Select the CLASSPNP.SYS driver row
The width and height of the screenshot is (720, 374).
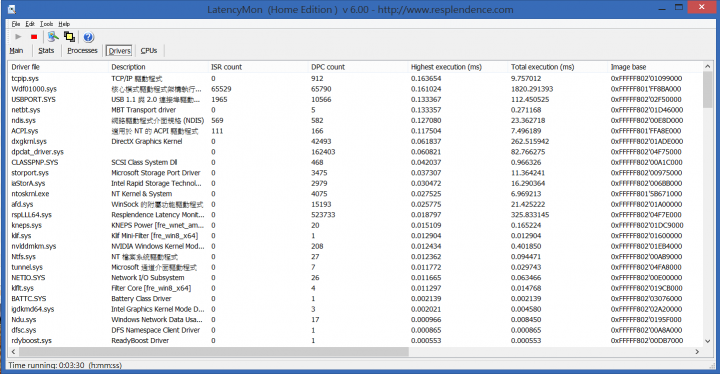[x=355, y=163]
